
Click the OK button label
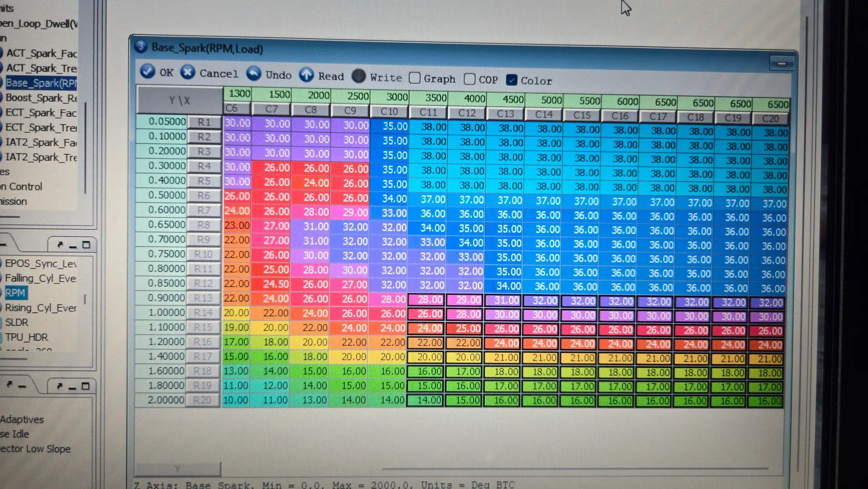[x=166, y=72]
